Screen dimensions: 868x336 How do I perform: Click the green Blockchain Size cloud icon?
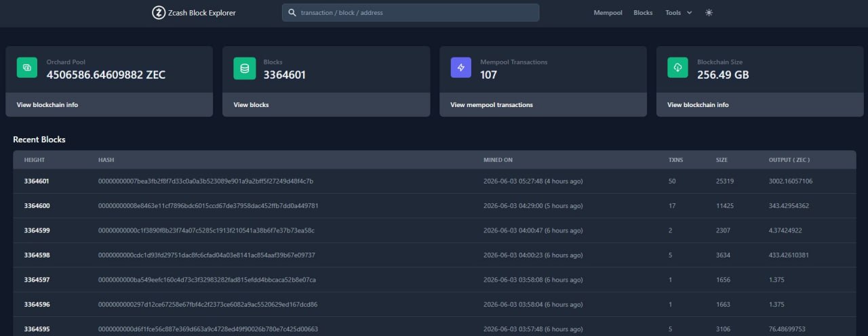point(678,68)
